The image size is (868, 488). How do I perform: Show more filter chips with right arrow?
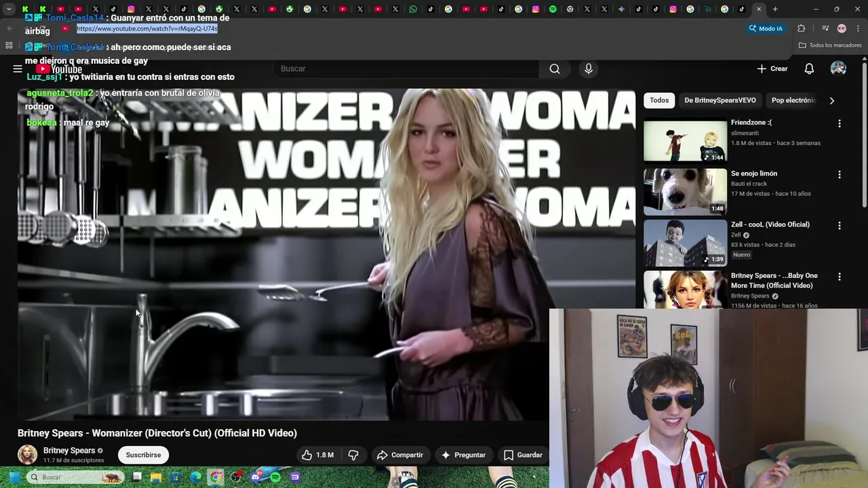(831, 100)
